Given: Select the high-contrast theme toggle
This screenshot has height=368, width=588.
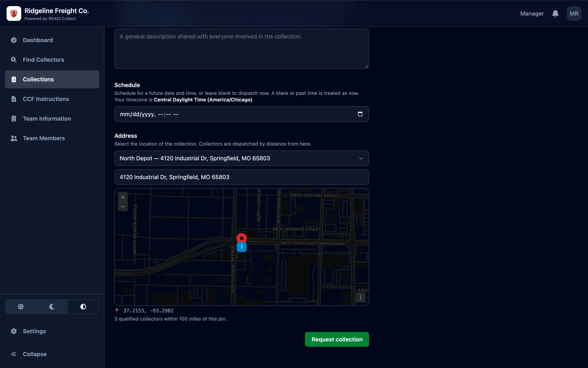Looking at the screenshot, I should [83, 307].
